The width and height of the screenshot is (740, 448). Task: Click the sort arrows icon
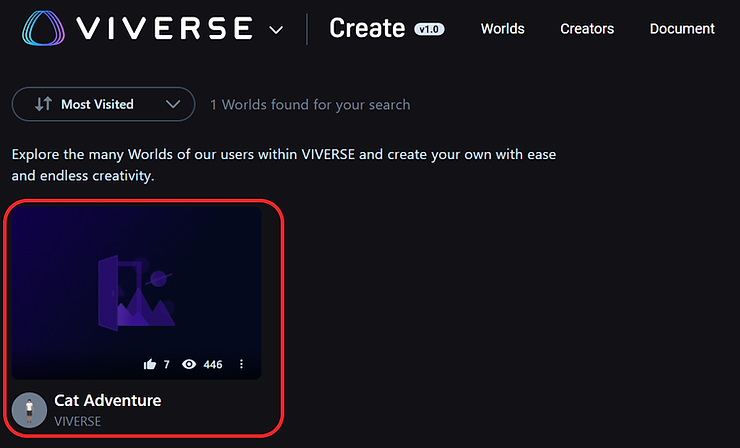click(43, 104)
